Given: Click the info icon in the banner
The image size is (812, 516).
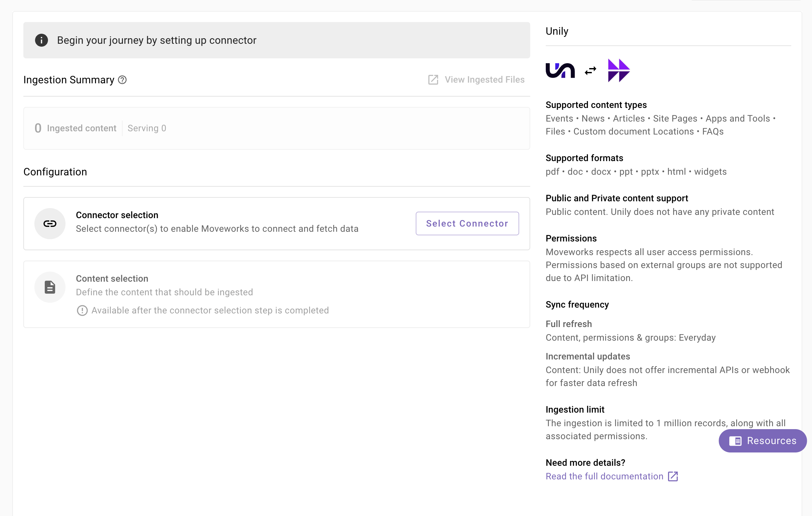Looking at the screenshot, I should [42, 40].
